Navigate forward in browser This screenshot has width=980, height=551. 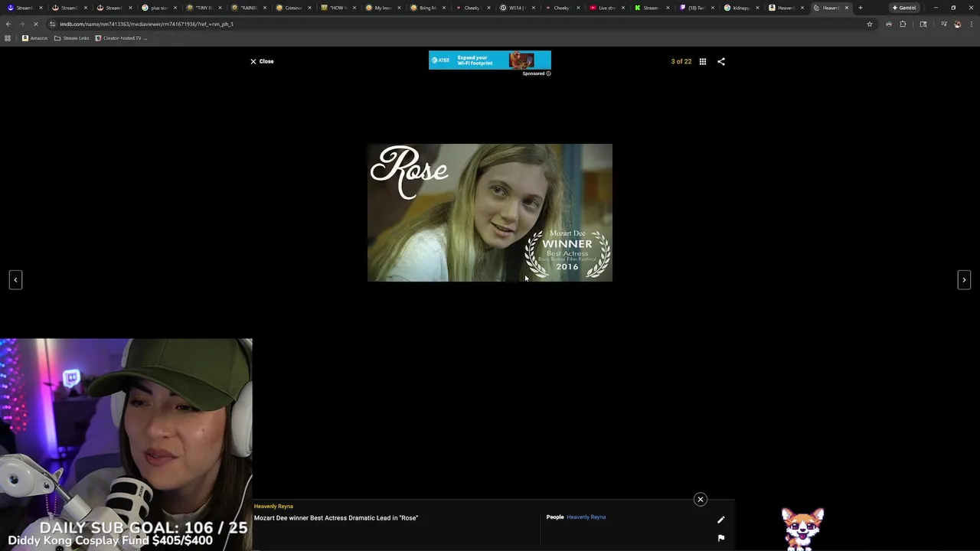point(22,24)
